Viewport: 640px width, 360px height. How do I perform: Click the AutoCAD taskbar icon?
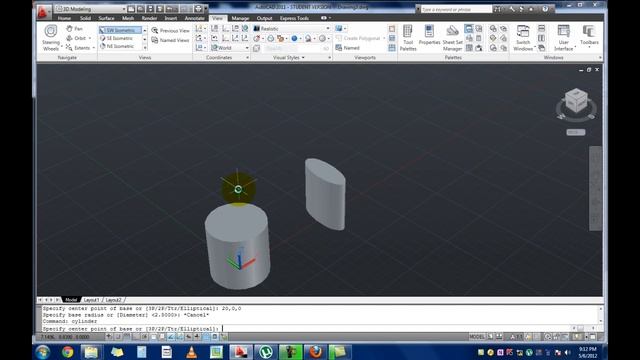click(x=241, y=352)
